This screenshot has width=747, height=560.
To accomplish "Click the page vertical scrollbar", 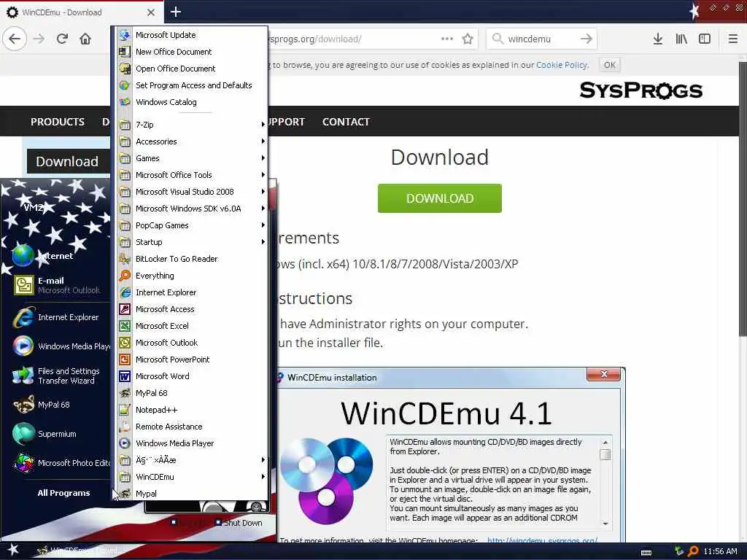I will 743,200.
